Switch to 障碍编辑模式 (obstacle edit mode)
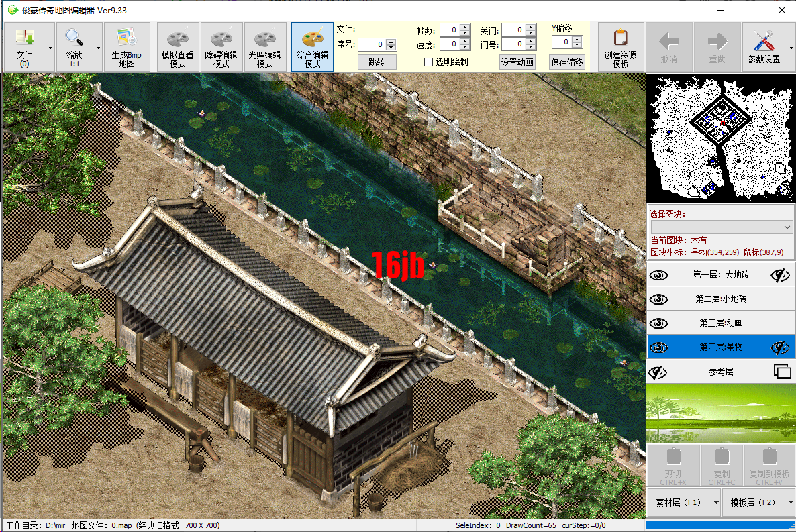 [221, 46]
